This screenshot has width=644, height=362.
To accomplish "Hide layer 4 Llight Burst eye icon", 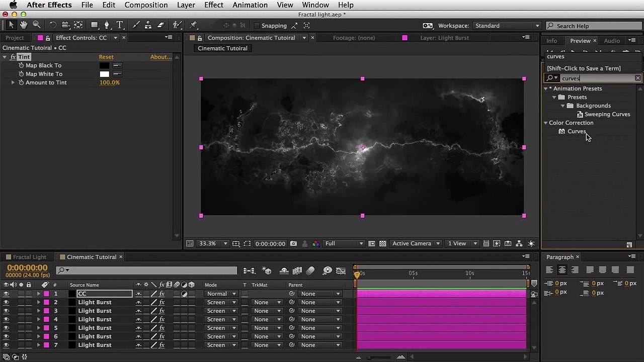I will (6, 319).
